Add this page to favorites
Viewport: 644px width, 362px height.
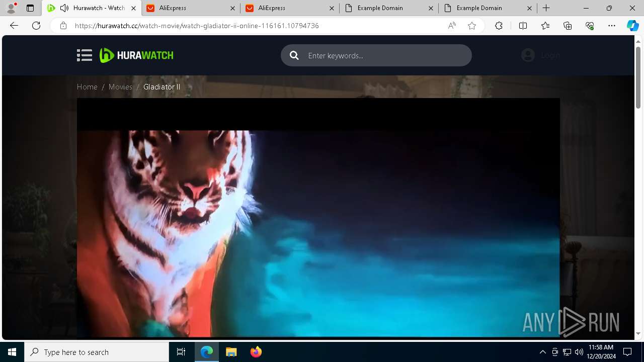pyautogui.click(x=472, y=26)
